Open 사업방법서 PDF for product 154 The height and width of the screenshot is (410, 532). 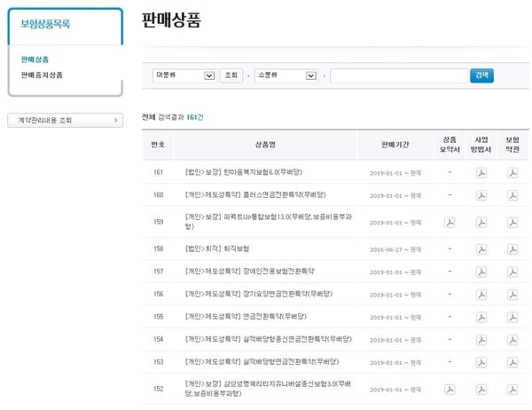[481, 340]
